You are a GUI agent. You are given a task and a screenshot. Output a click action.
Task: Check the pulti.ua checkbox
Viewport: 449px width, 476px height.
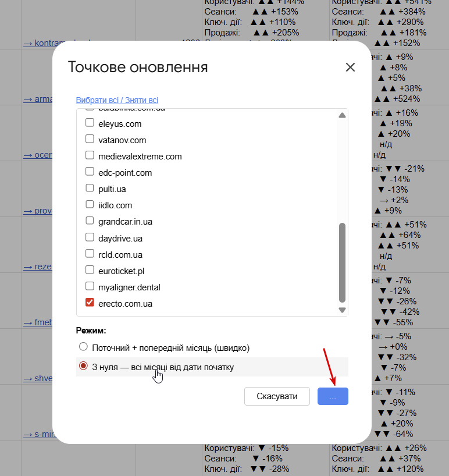coord(90,188)
